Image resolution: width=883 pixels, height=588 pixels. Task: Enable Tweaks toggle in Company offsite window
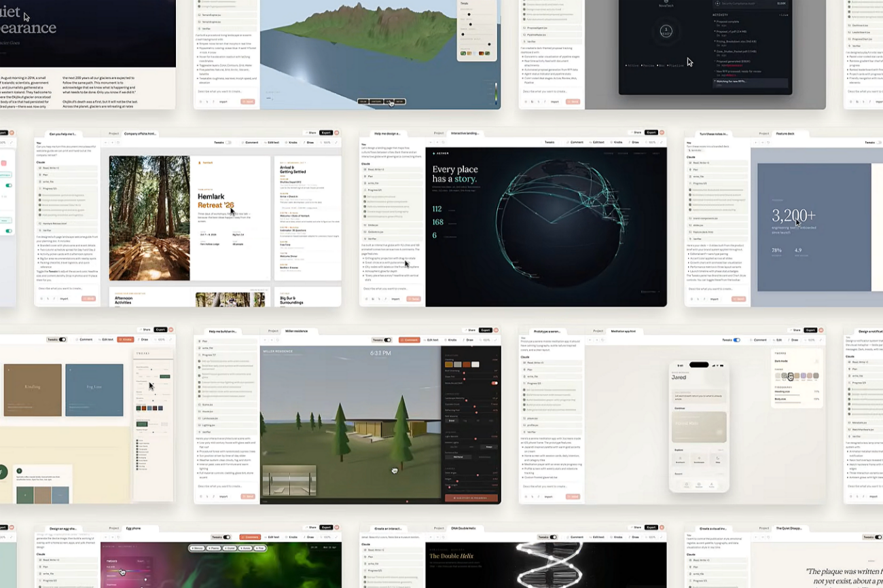click(x=228, y=143)
